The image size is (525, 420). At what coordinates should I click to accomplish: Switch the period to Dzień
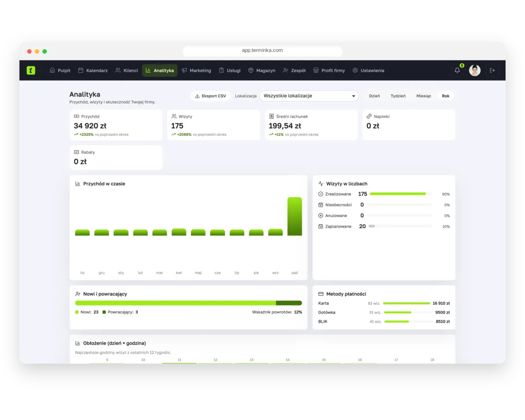(374, 96)
